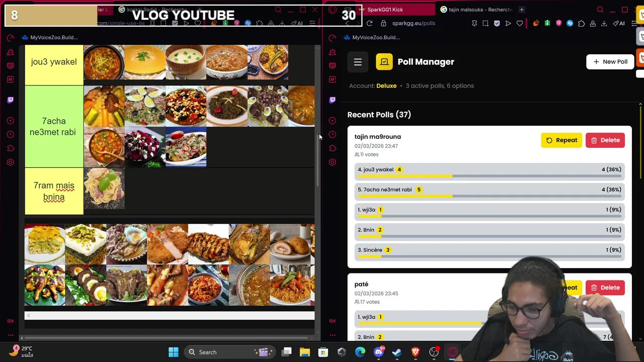Create a new poll with New Poll
The image size is (644, 362).
tap(610, 62)
